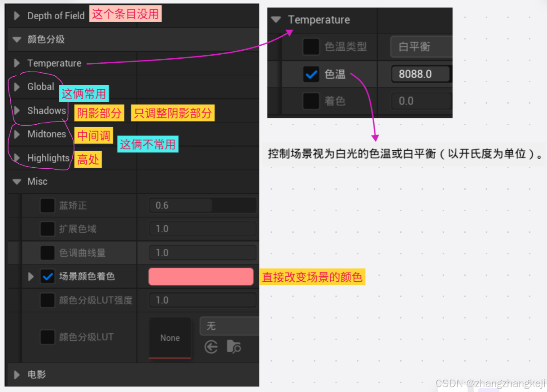The width and height of the screenshot is (547, 392).
Task: Collapse the Misc section
Action: 16,181
